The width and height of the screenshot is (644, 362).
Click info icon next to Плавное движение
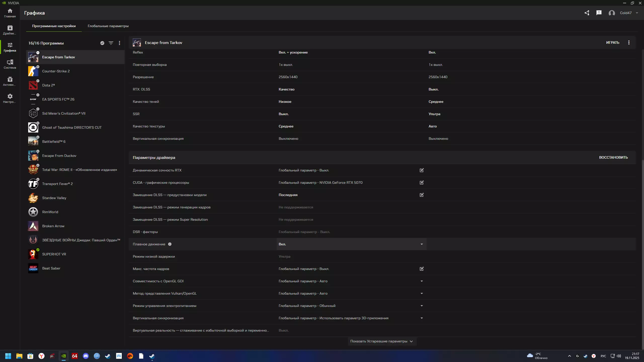pos(170,244)
